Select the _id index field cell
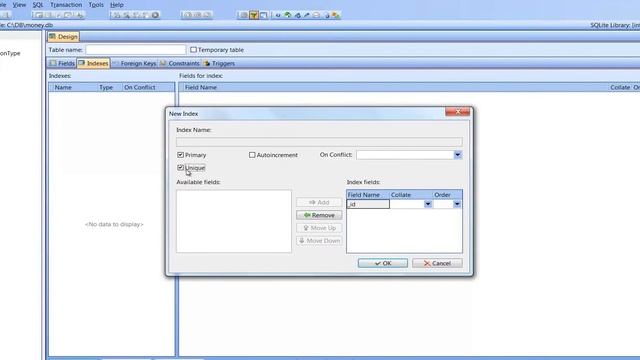 point(368,204)
